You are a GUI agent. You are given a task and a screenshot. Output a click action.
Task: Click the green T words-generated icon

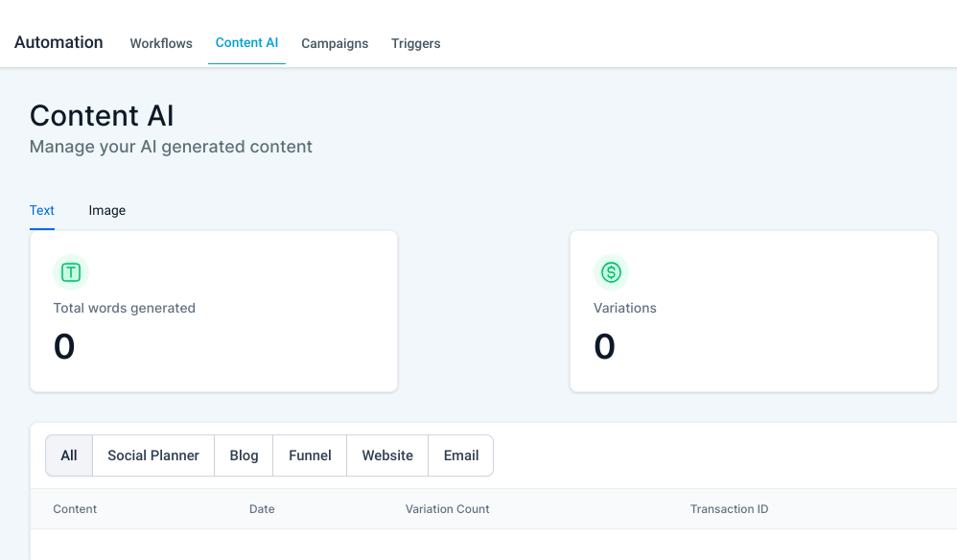click(71, 272)
